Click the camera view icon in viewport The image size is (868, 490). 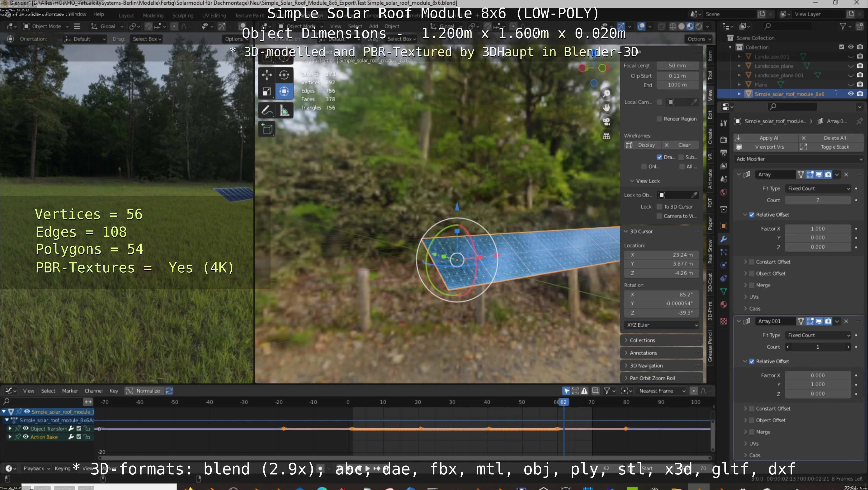[x=607, y=122]
